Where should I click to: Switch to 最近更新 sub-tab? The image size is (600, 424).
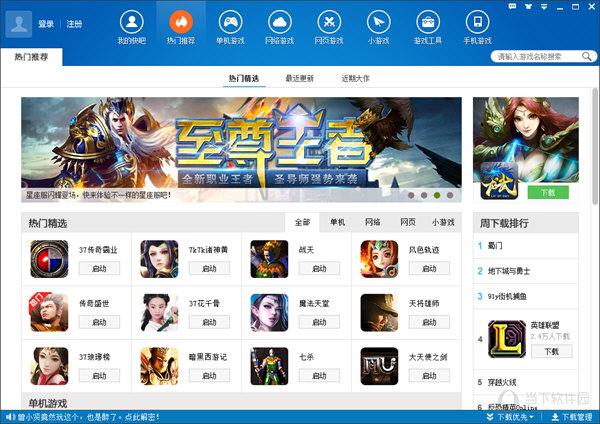pyautogui.click(x=300, y=78)
